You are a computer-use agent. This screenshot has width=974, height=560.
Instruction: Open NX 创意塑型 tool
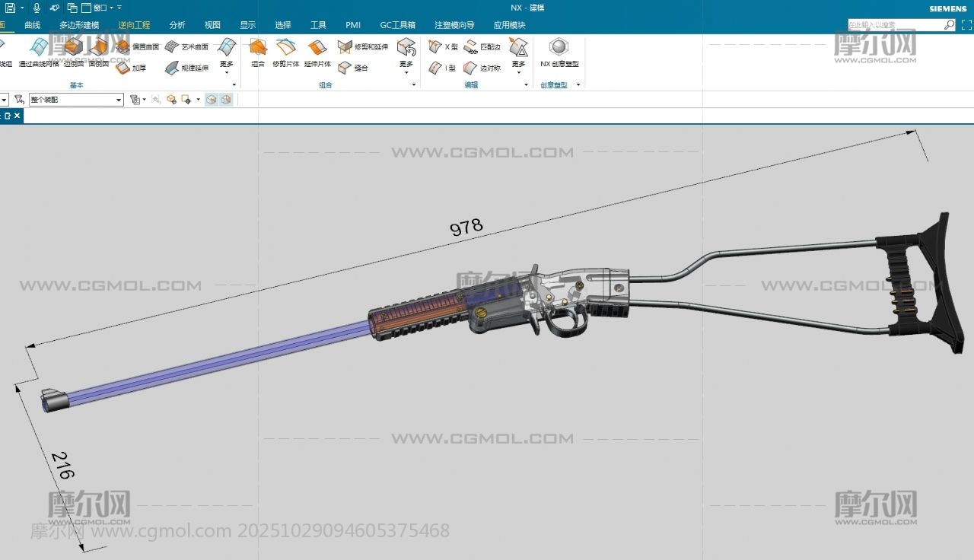[x=559, y=52]
